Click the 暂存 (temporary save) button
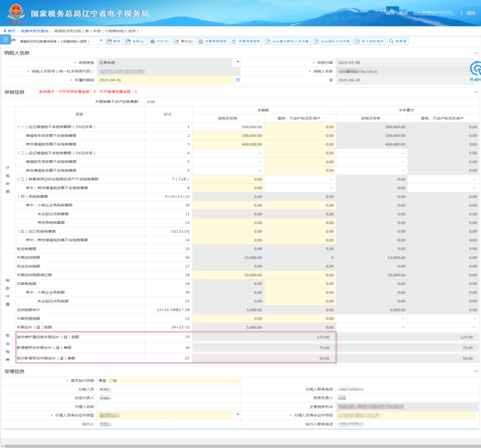 (x=114, y=41)
